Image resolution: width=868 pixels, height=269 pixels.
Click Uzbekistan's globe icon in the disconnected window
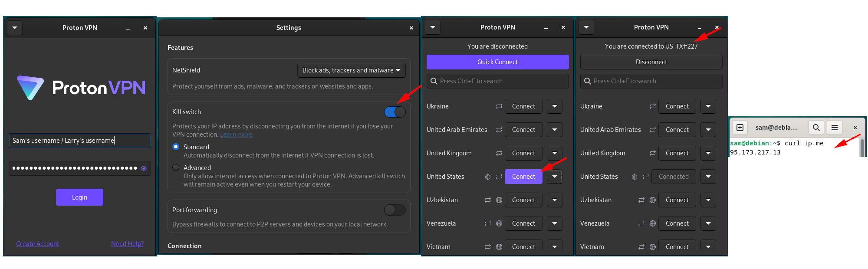(x=499, y=200)
